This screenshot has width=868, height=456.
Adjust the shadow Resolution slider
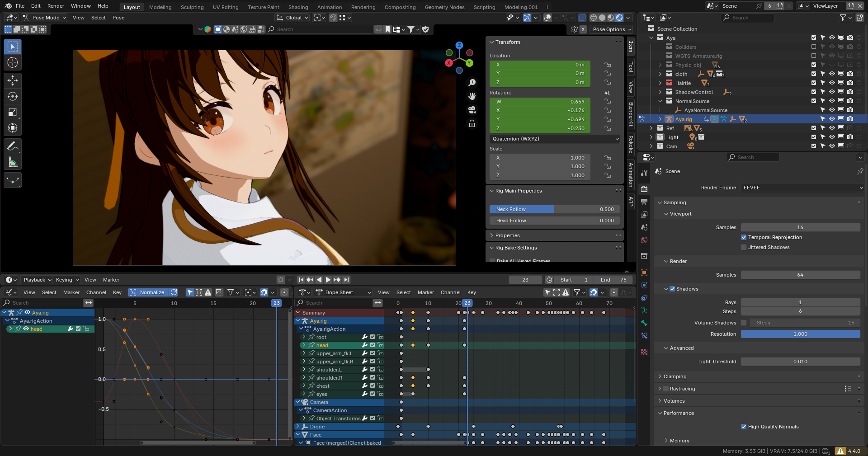(800, 334)
